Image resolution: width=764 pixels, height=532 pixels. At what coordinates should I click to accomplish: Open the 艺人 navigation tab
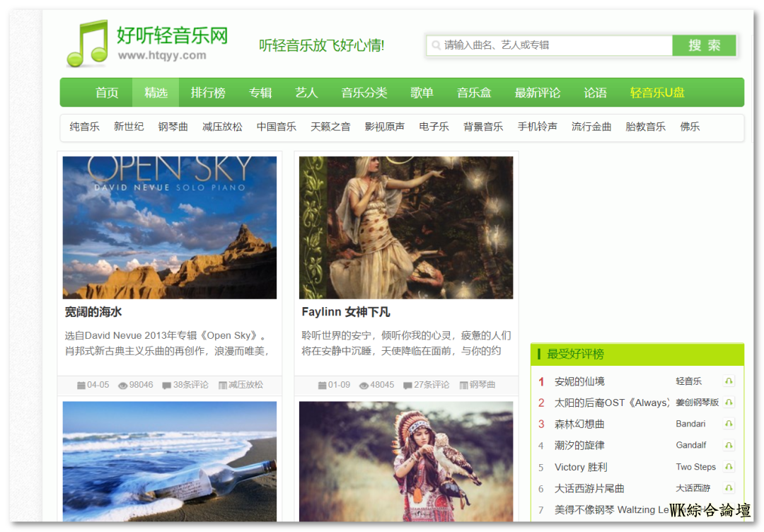coord(306,93)
